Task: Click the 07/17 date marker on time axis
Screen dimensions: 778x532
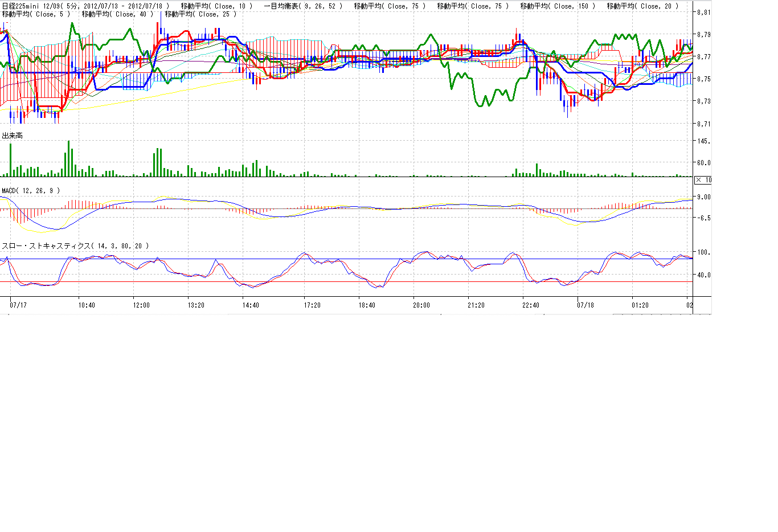Action: pyautogui.click(x=18, y=305)
